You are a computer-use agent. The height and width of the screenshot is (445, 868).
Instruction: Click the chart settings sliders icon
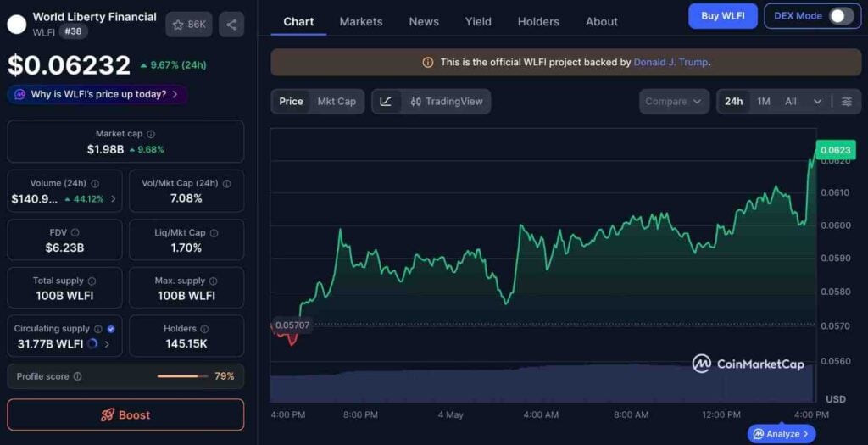click(847, 101)
